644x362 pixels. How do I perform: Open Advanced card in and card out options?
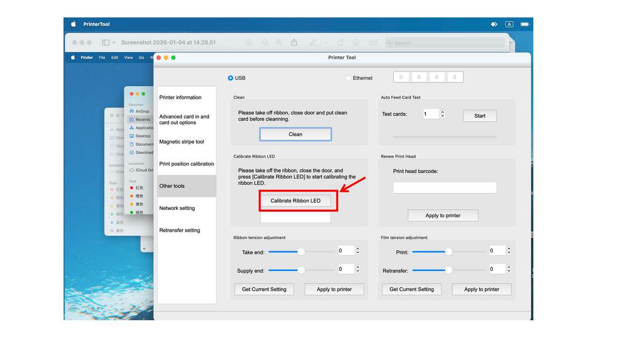[x=187, y=120]
